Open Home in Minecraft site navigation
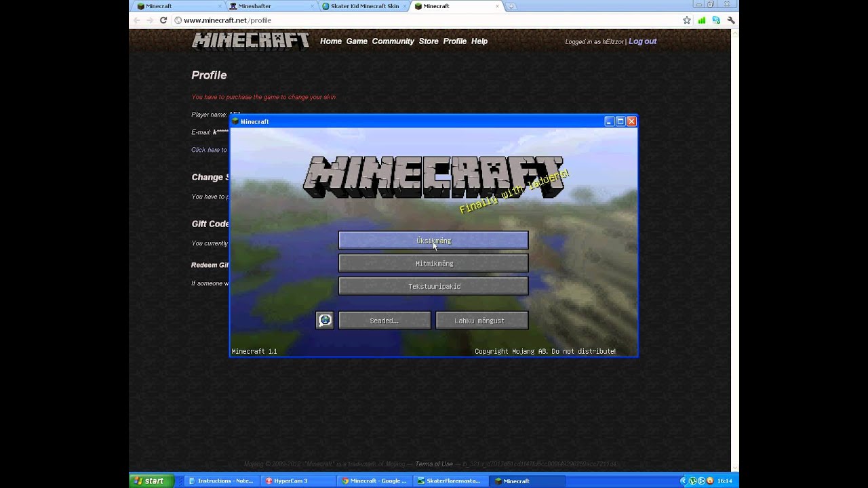868x488 pixels. pos(331,41)
